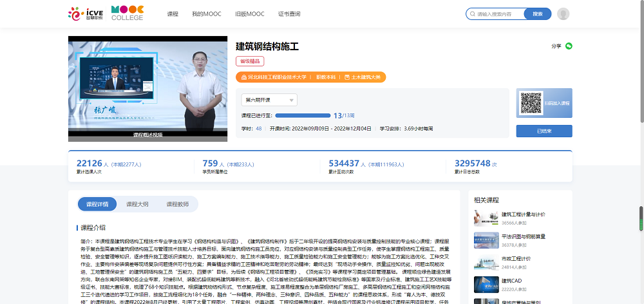This screenshot has height=304, width=644.
Task: Open 证书查询 in the top navigation
Action: pyautogui.click(x=289, y=14)
